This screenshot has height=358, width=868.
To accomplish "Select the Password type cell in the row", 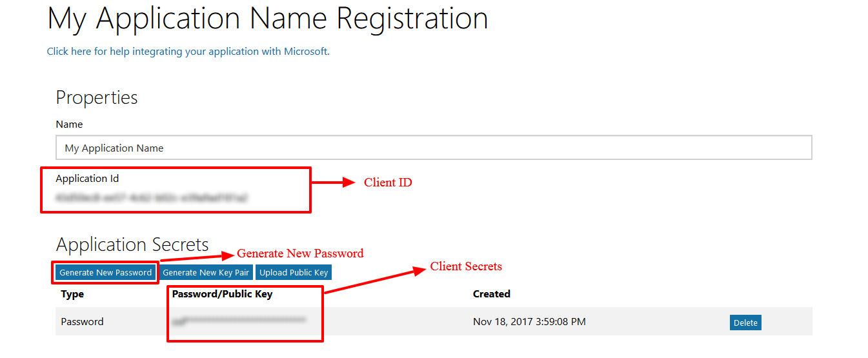I will coord(82,321).
